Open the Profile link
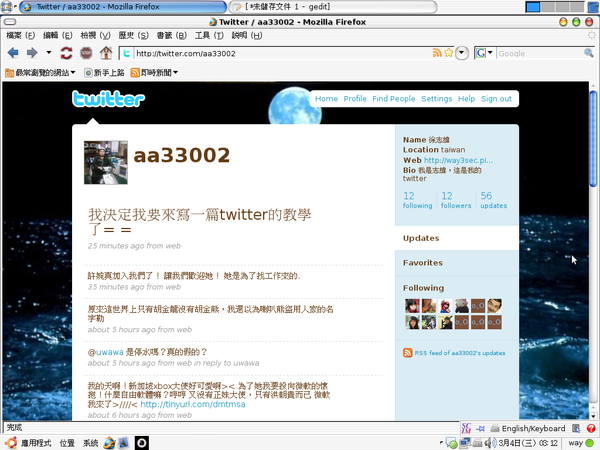 (x=355, y=99)
